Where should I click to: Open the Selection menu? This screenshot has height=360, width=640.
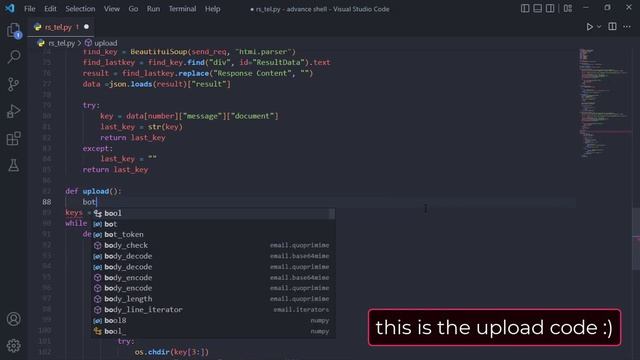[80, 9]
